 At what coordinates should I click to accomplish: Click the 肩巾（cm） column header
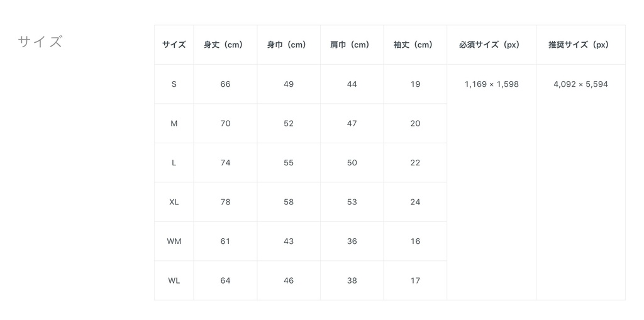(x=352, y=45)
